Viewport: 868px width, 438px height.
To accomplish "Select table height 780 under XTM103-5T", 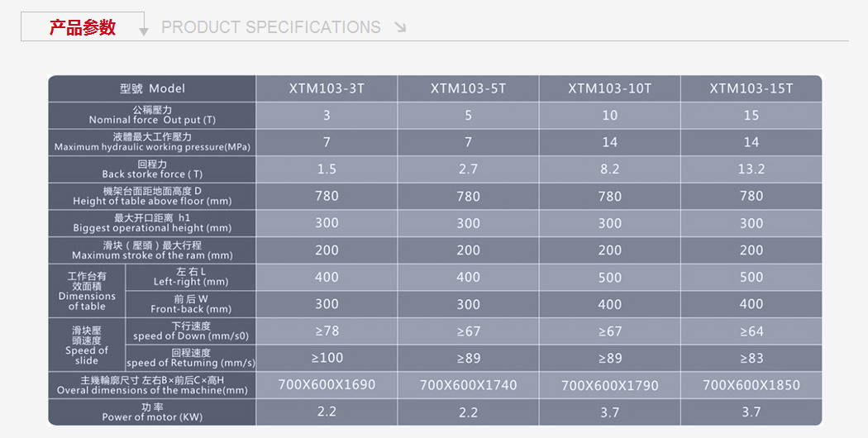I will (x=469, y=196).
